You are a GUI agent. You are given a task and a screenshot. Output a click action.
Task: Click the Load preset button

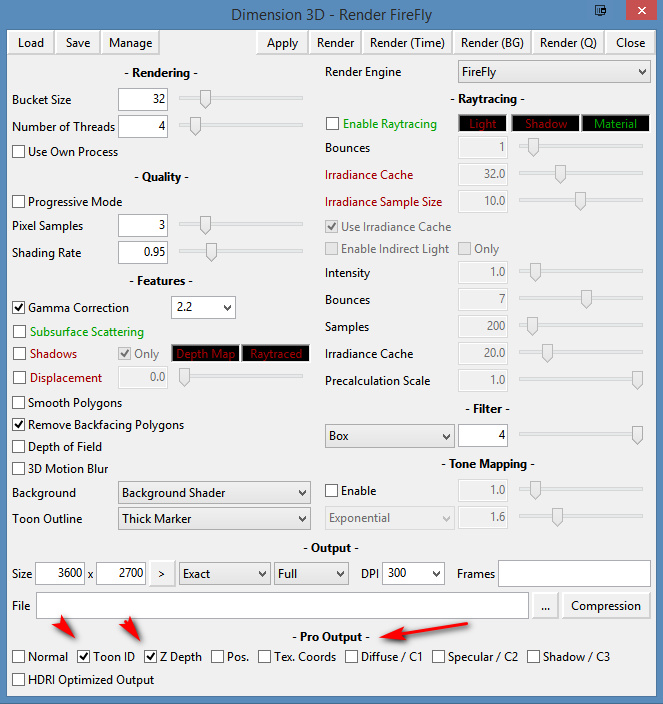point(31,43)
